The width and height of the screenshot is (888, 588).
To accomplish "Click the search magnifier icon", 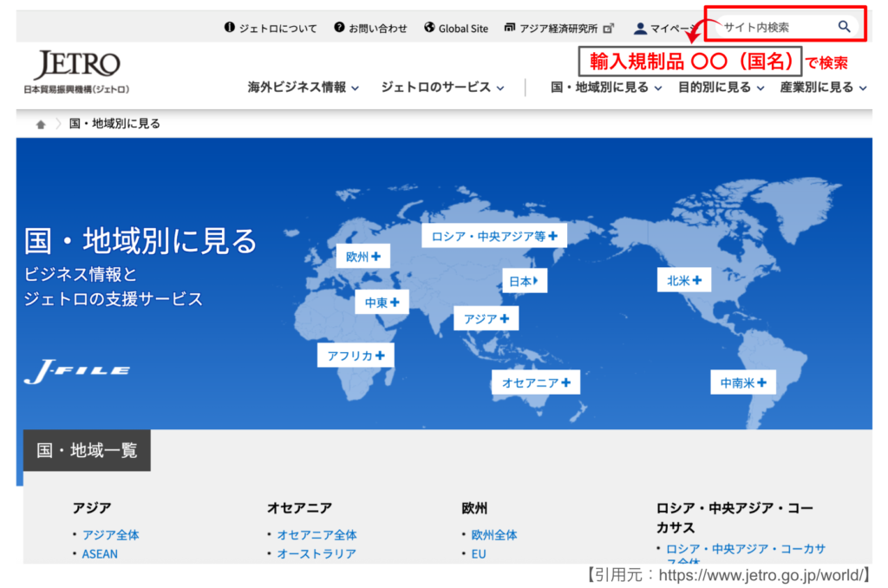I will click(844, 27).
